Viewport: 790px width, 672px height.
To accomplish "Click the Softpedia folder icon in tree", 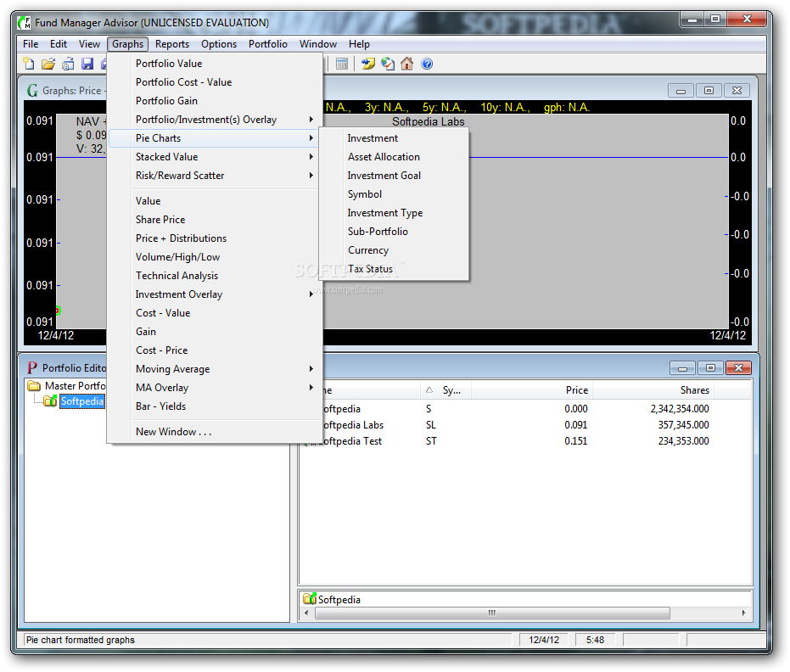I will 50,401.
